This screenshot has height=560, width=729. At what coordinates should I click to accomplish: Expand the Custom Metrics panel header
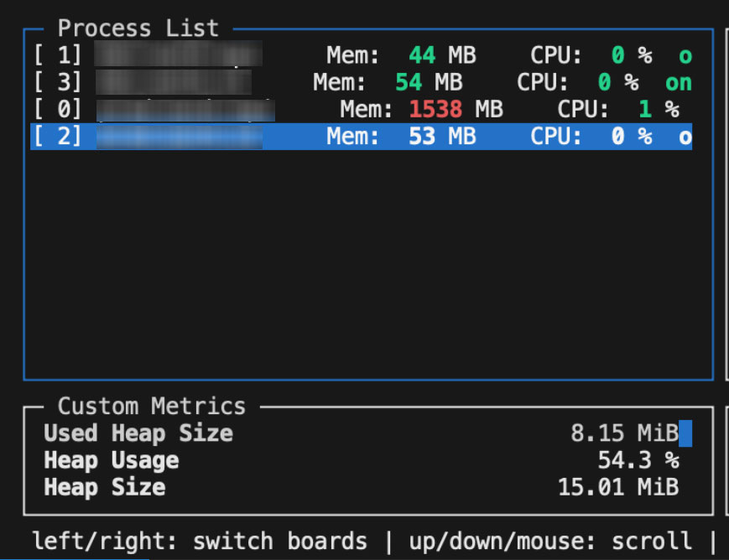click(151, 407)
